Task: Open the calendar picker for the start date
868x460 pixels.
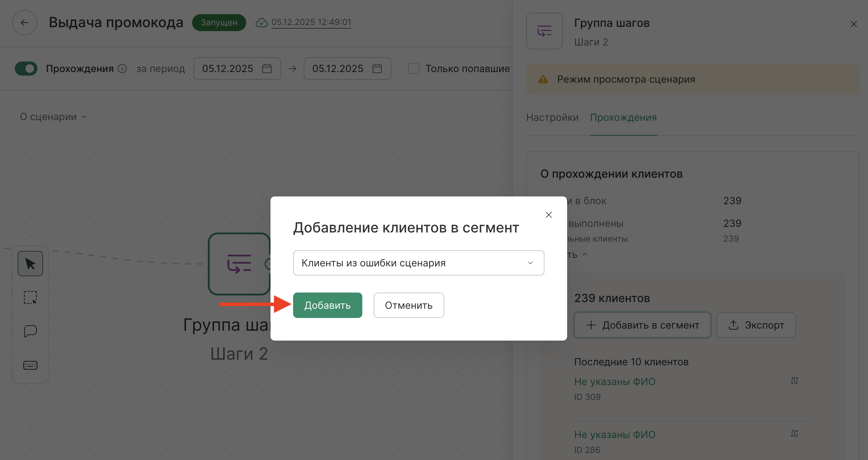Action: click(267, 69)
